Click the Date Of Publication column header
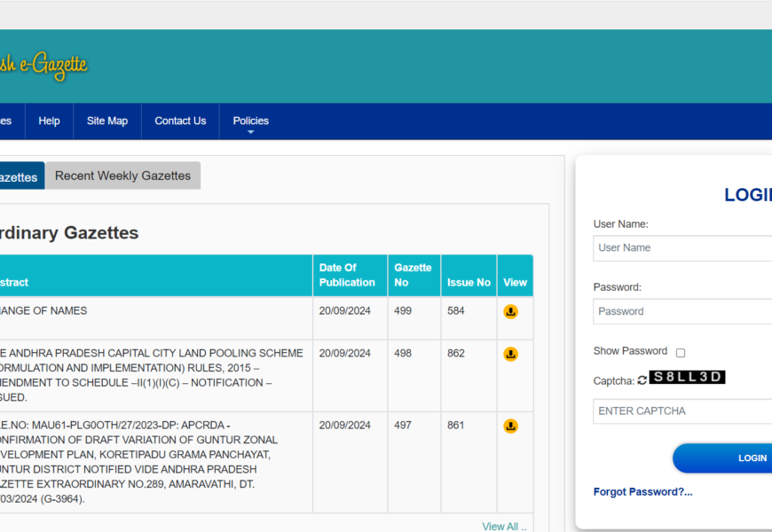Screen dimensions: 772x532 [x=347, y=275]
